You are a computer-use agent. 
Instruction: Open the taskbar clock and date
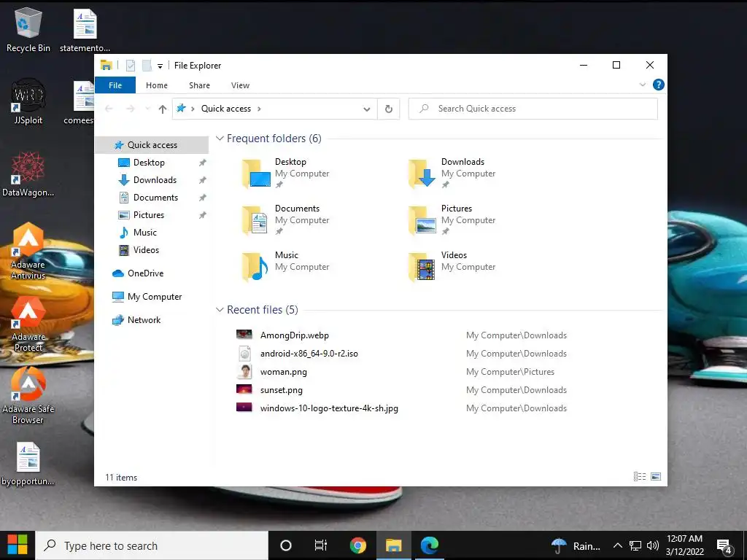684,545
